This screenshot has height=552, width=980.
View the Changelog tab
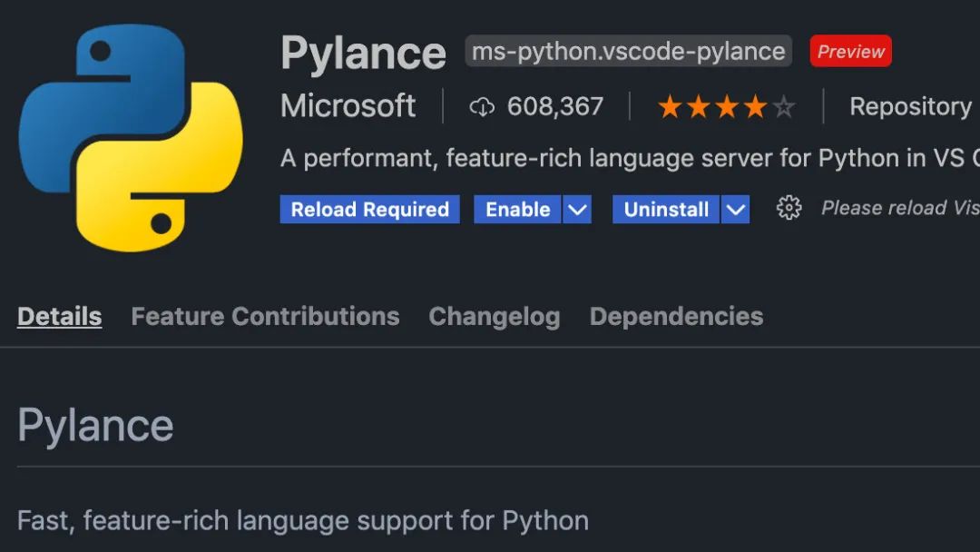click(494, 316)
